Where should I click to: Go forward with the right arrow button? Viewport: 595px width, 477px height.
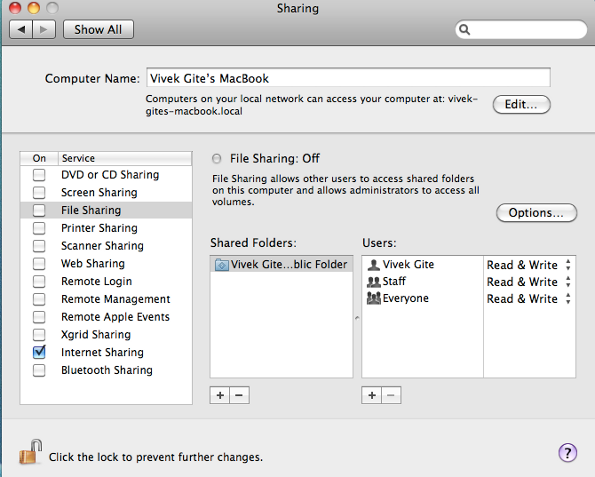click(x=44, y=29)
